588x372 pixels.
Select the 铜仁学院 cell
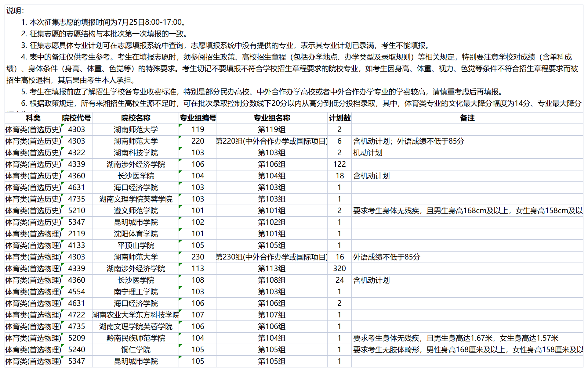136,350
